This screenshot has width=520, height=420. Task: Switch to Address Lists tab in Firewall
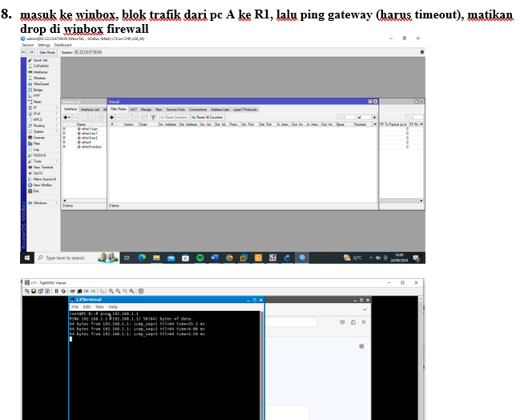click(220, 110)
